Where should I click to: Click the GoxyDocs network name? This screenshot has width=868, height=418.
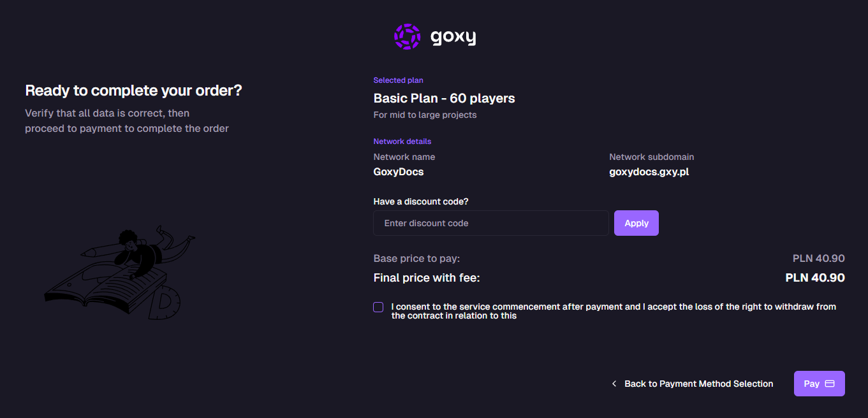pyautogui.click(x=398, y=171)
